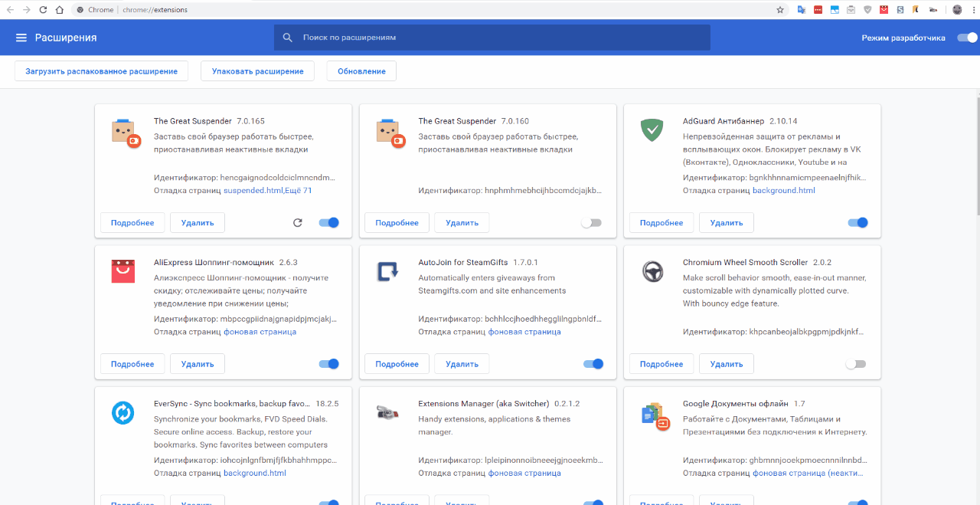
Task: Bookmark this page with the star icon
Action: pyautogui.click(x=780, y=10)
